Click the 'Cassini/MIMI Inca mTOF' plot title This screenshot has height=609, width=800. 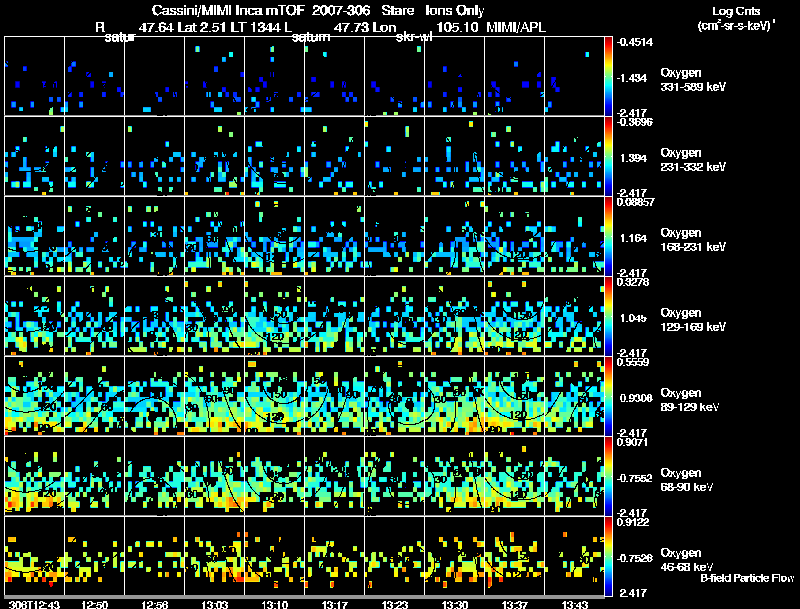click(229, 11)
